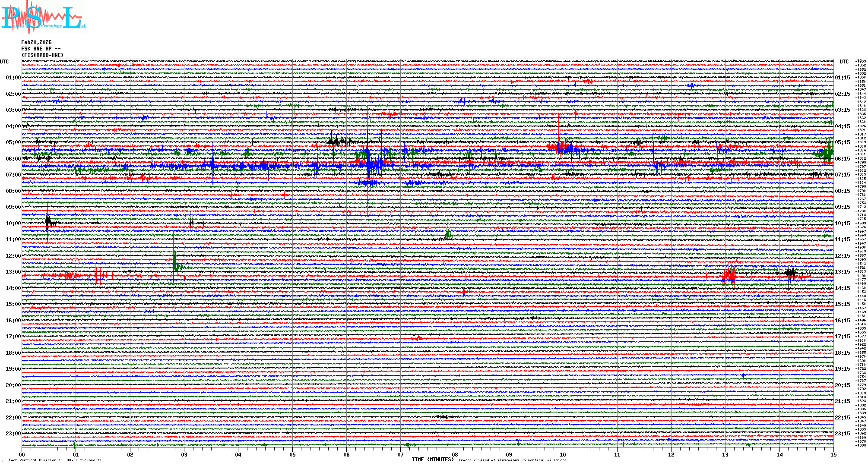Click the 13:15 time label on right

842,272
